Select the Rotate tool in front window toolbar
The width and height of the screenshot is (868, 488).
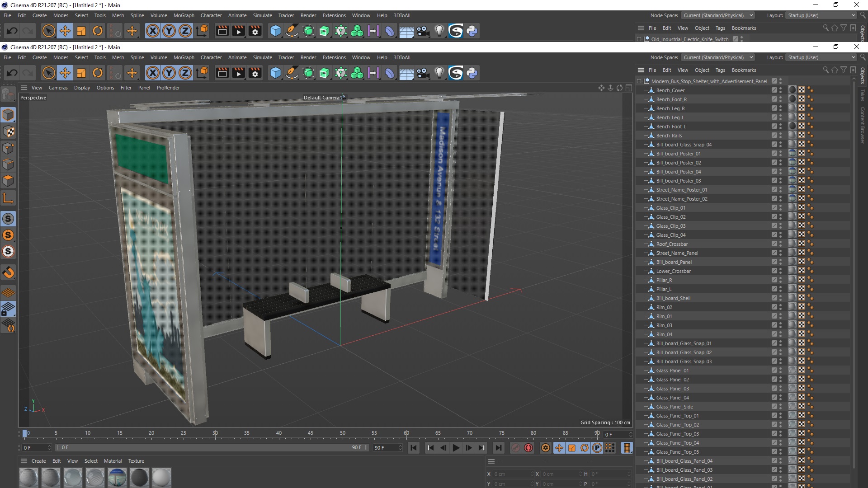pyautogui.click(x=98, y=73)
